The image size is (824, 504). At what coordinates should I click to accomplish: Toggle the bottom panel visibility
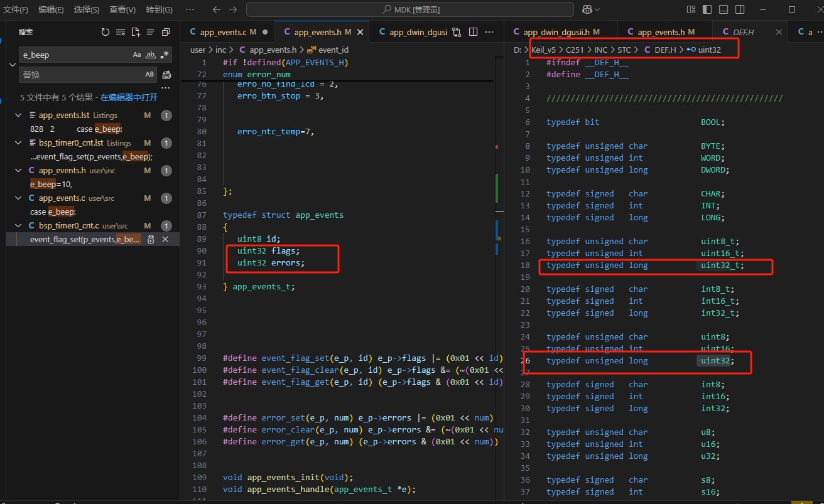tap(724, 9)
